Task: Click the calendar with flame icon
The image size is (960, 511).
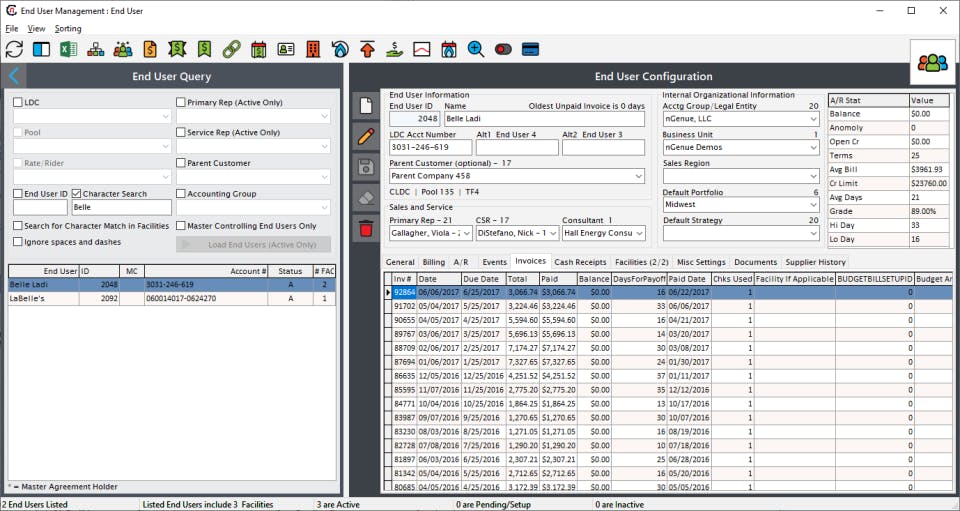Action: 449,49
